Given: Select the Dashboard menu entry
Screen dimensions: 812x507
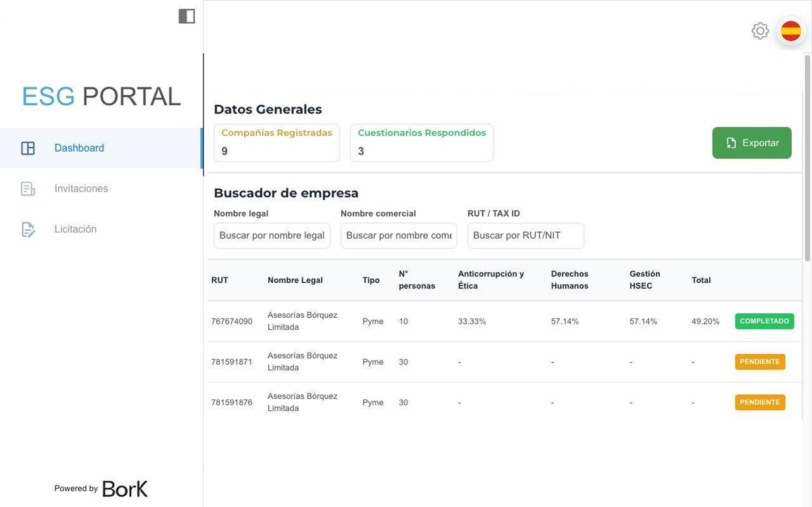Looking at the screenshot, I should (x=79, y=148).
